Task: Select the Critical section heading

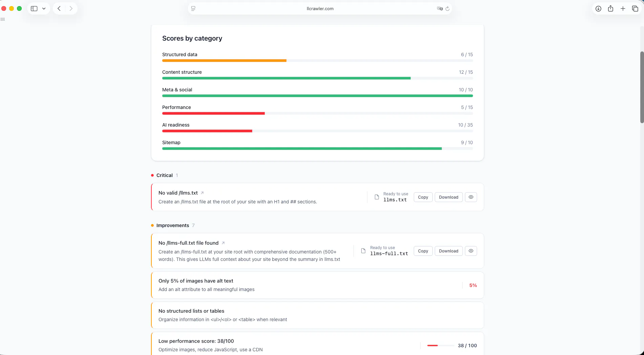Action: [x=165, y=175]
